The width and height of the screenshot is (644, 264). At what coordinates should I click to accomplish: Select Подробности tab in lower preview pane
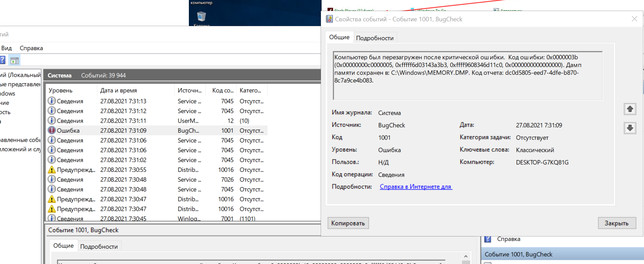click(99, 247)
